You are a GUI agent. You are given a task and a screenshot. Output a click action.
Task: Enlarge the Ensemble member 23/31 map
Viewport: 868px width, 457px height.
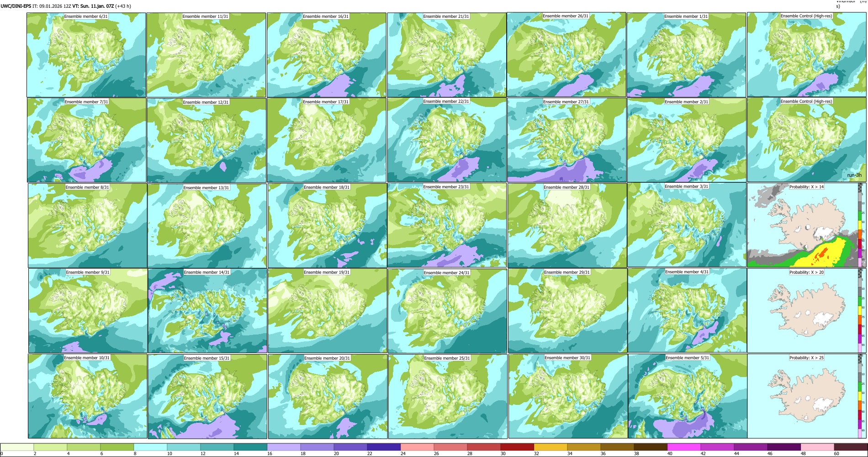pos(447,225)
